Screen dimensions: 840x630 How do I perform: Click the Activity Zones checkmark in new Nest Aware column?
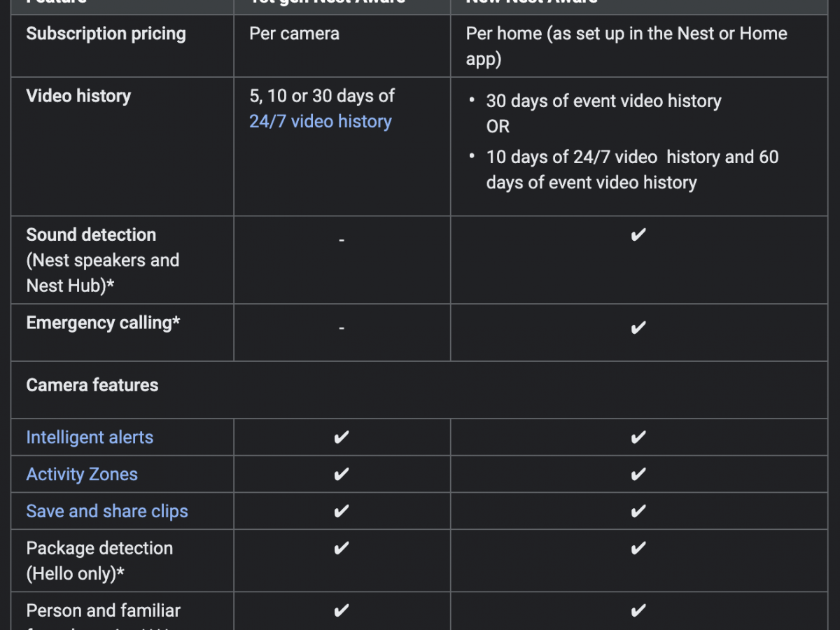(x=638, y=475)
